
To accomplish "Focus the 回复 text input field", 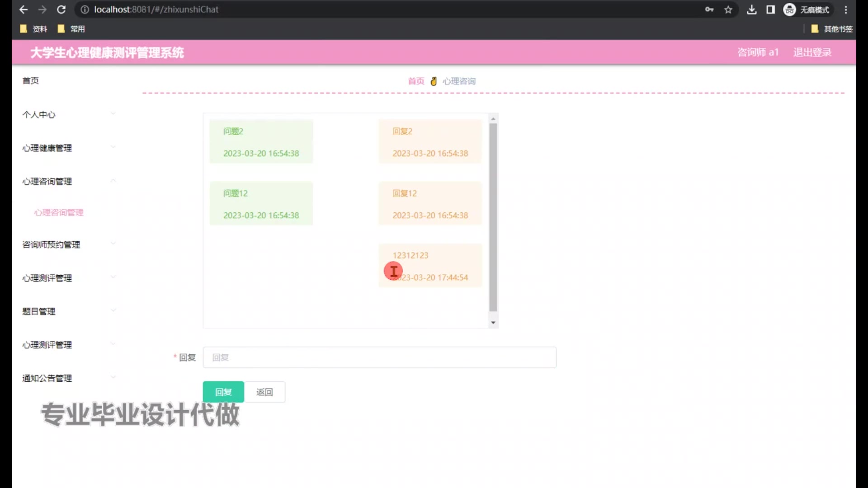I will click(x=379, y=357).
